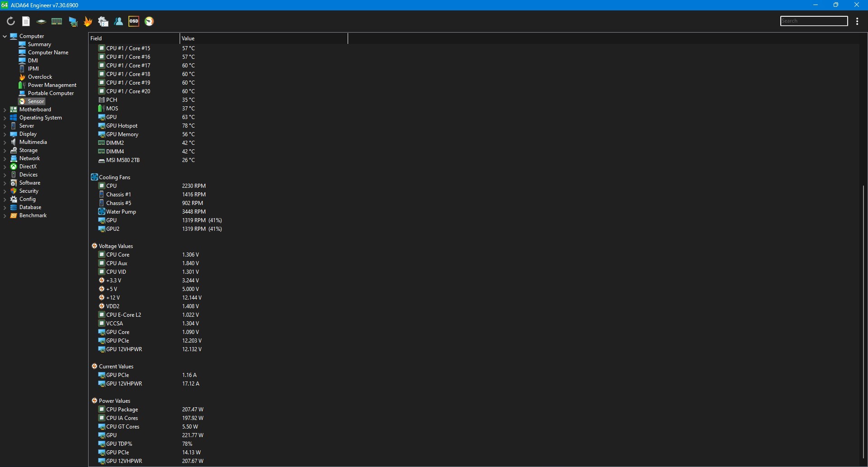
Task: Select Power Management in the tree
Action: click(x=48, y=85)
